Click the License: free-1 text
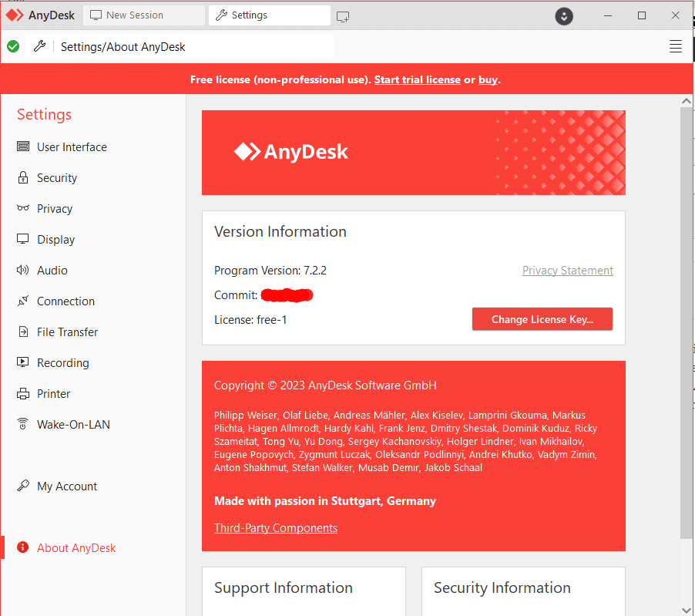This screenshot has height=616, width=695. point(250,319)
